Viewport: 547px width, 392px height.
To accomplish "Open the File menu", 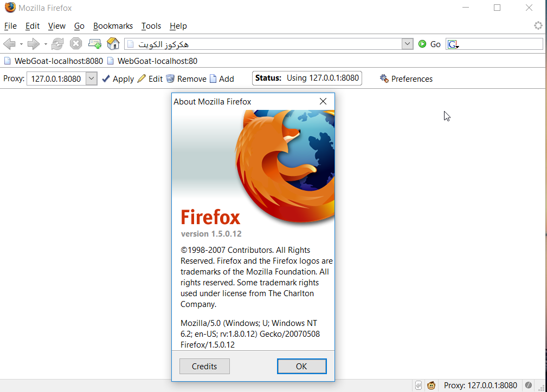I will 10,26.
